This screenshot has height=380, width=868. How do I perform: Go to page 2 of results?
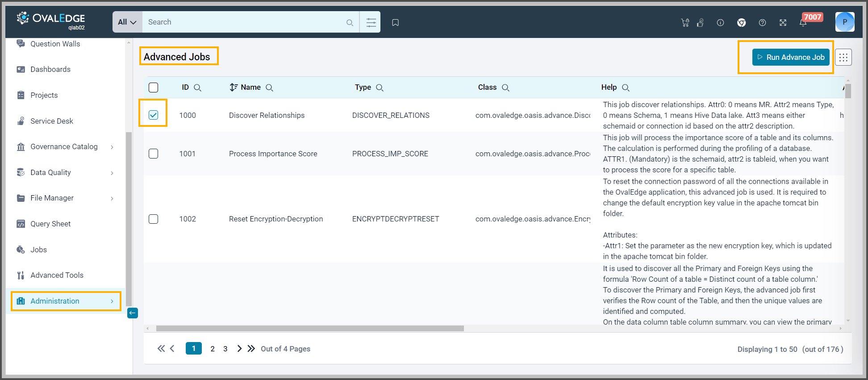click(x=213, y=349)
